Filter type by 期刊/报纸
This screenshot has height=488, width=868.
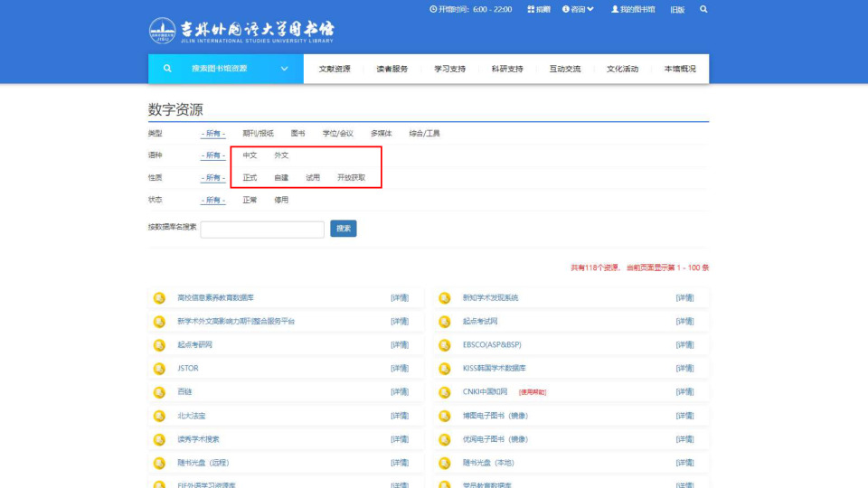pyautogui.click(x=258, y=134)
